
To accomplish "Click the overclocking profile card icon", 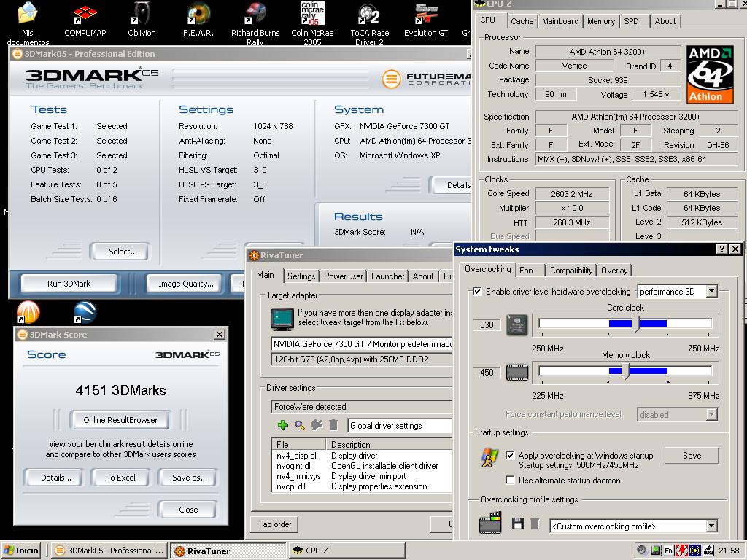I will pos(489,522).
